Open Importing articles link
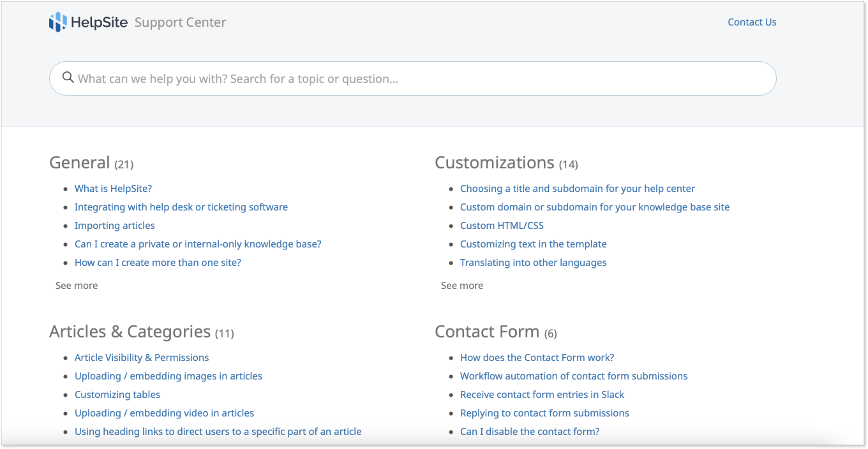 tap(115, 226)
